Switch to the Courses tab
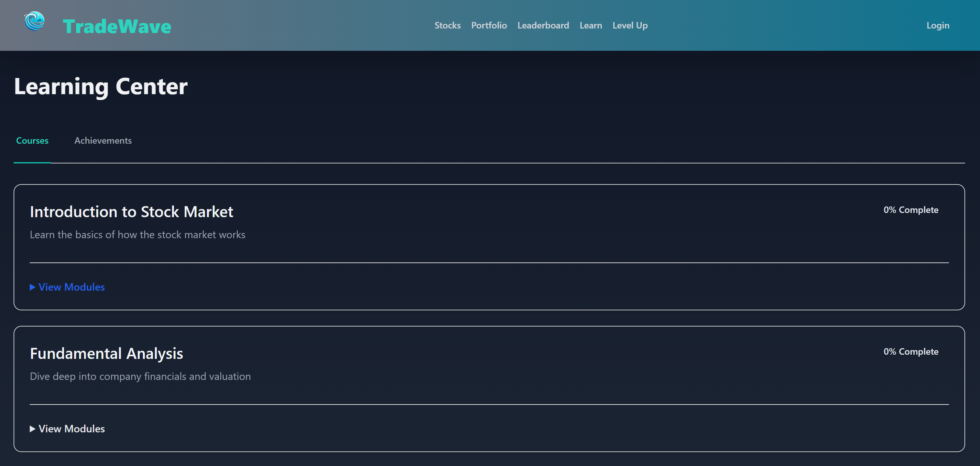Viewport: 980px width, 466px height. 32,140
